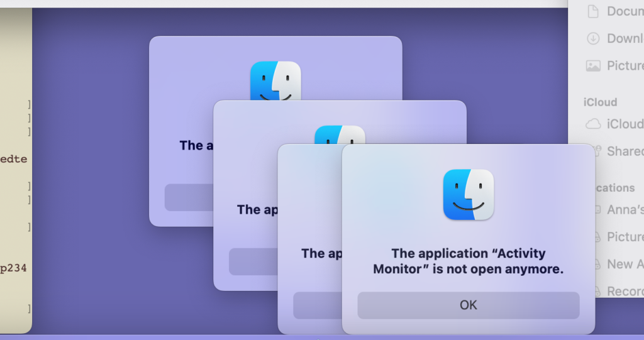Click the Finder icon in the second alert dialog
Screen dimensions: 644x340
340,134
